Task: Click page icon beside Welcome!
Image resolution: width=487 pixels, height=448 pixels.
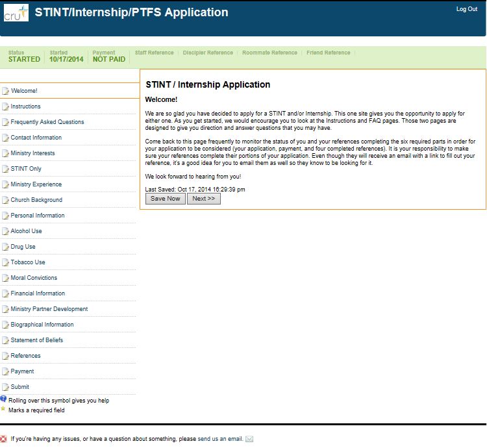Action: coord(5,91)
